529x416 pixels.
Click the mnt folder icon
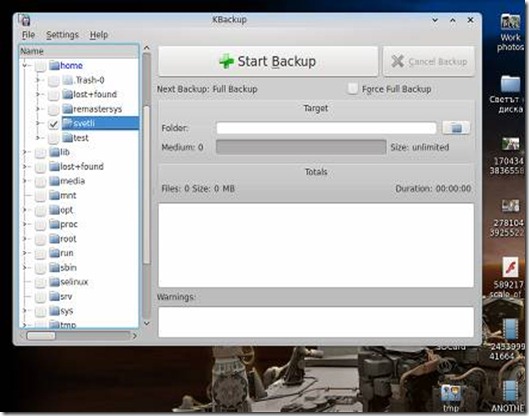coord(54,195)
